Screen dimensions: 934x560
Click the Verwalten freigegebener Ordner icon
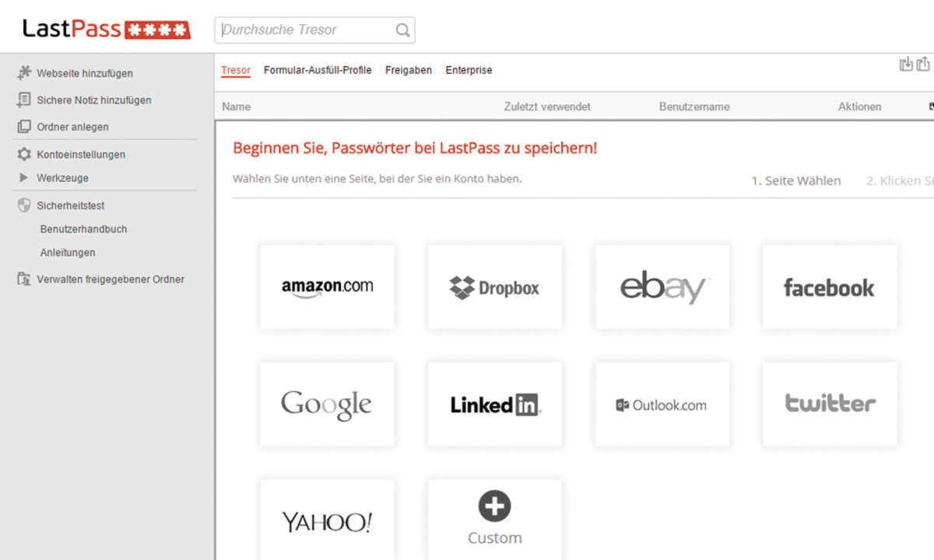click(x=24, y=278)
